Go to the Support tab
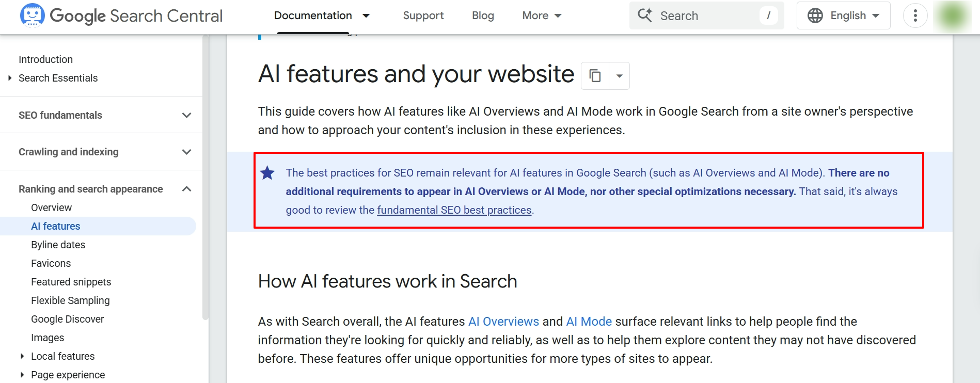 click(423, 15)
